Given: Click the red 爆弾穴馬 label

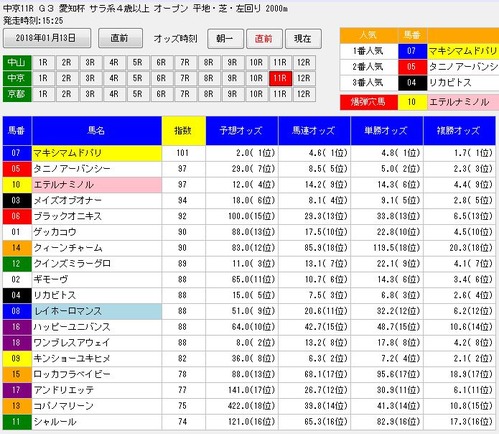Looking at the screenshot, I should pos(369,102).
